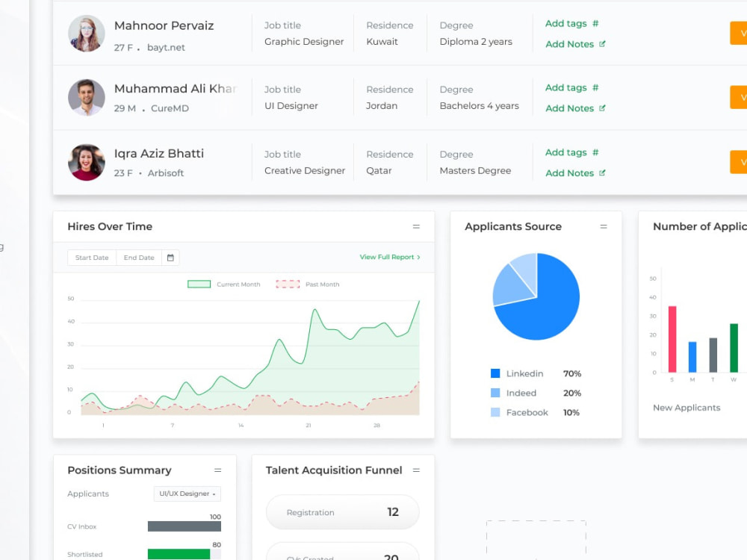Toggle Past Month legend series
Screen dimensions: 747x560
tap(307, 284)
